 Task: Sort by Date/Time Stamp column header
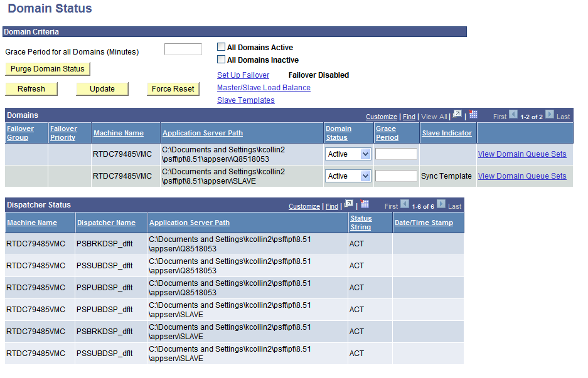[x=424, y=223]
